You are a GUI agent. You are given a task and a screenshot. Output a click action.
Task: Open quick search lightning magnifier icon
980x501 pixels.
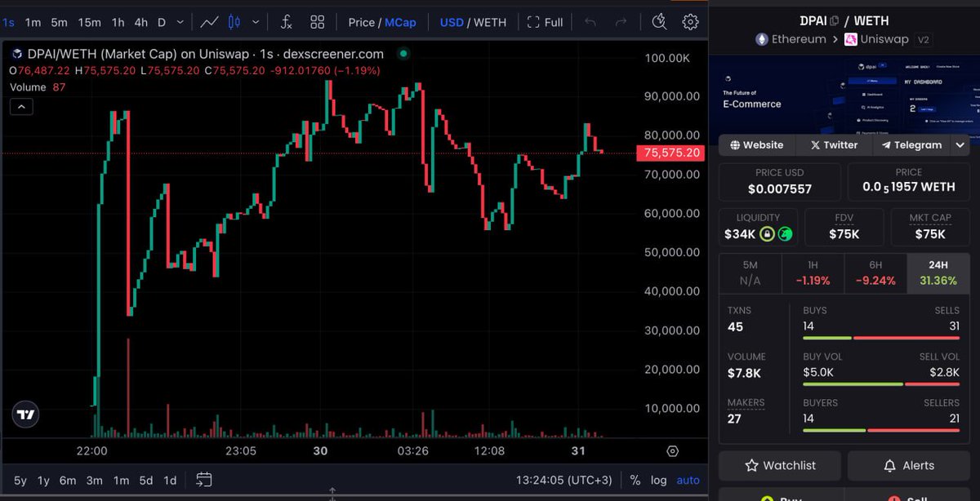point(660,21)
